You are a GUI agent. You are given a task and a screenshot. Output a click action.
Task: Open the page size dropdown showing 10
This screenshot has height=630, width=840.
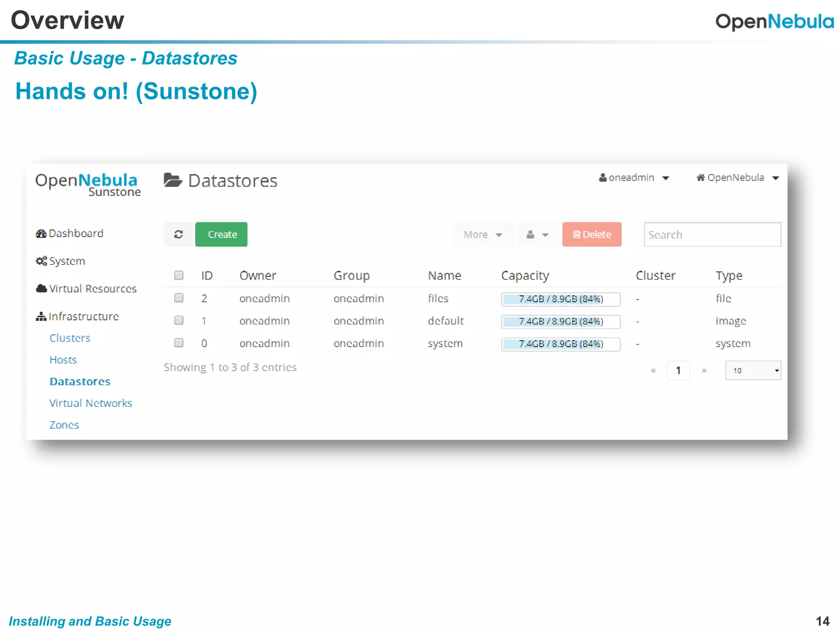(753, 370)
